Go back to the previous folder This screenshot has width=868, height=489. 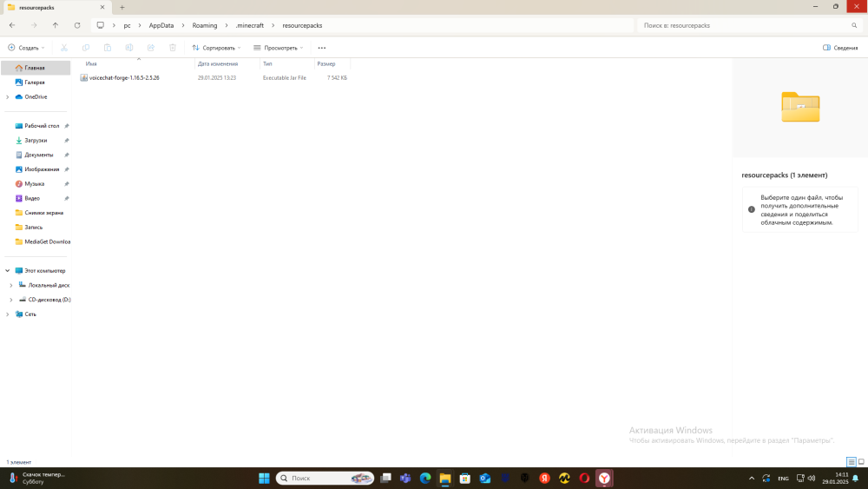[x=12, y=25]
